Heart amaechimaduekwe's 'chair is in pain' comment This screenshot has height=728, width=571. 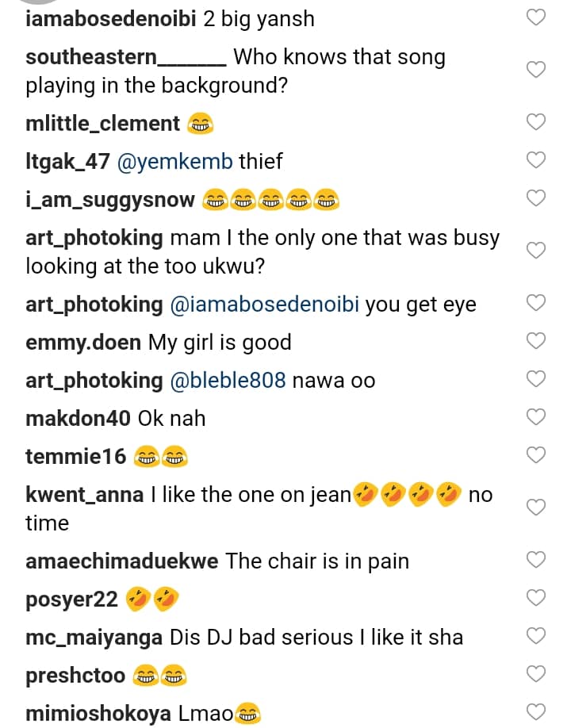537,560
